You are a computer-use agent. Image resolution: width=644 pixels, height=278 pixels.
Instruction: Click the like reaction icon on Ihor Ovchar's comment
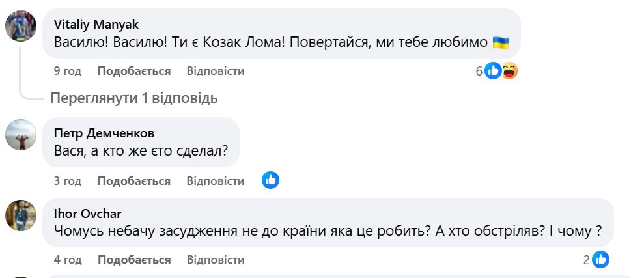(600, 260)
